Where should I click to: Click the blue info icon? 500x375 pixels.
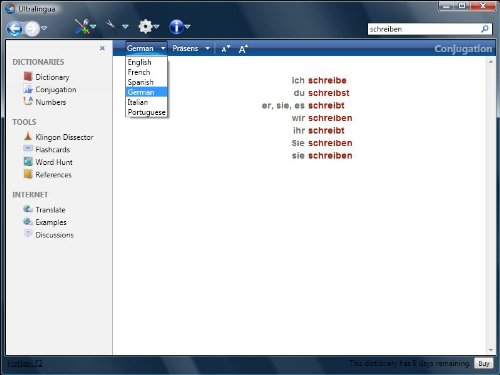[176, 27]
